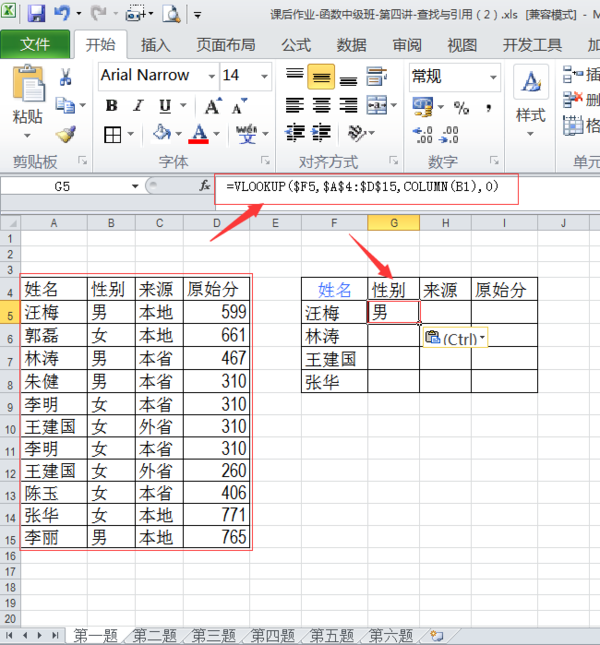Image resolution: width=600 pixels, height=645 pixels.
Task: Click the Copy icon in clipboard group
Action: [65, 105]
